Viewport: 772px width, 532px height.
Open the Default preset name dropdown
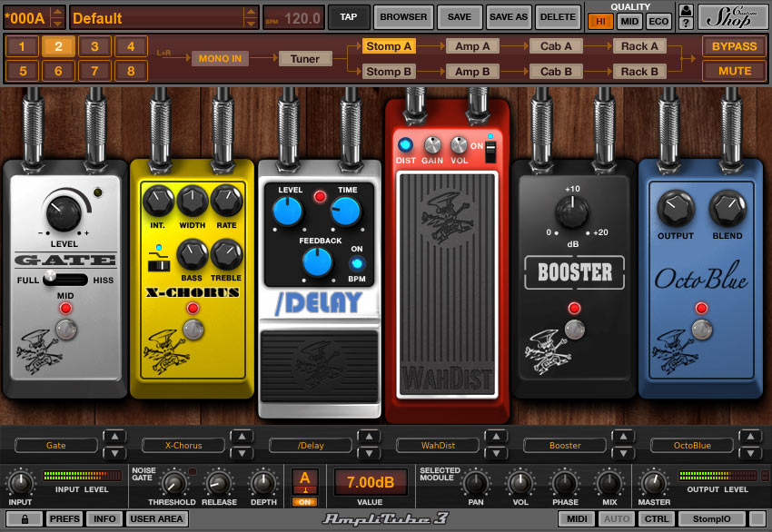164,18
